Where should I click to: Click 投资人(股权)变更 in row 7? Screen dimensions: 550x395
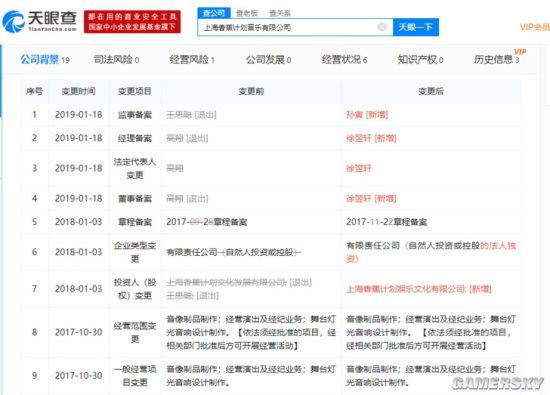(x=135, y=289)
